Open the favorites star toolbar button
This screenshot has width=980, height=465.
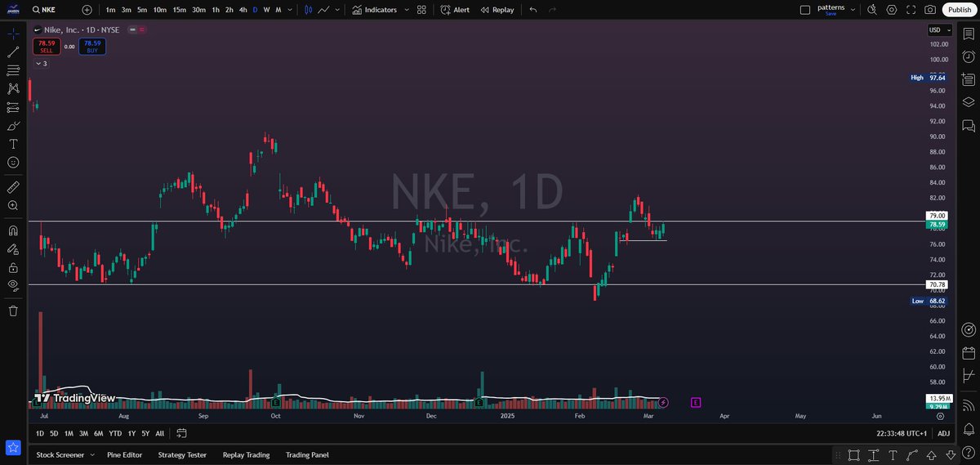[13, 447]
